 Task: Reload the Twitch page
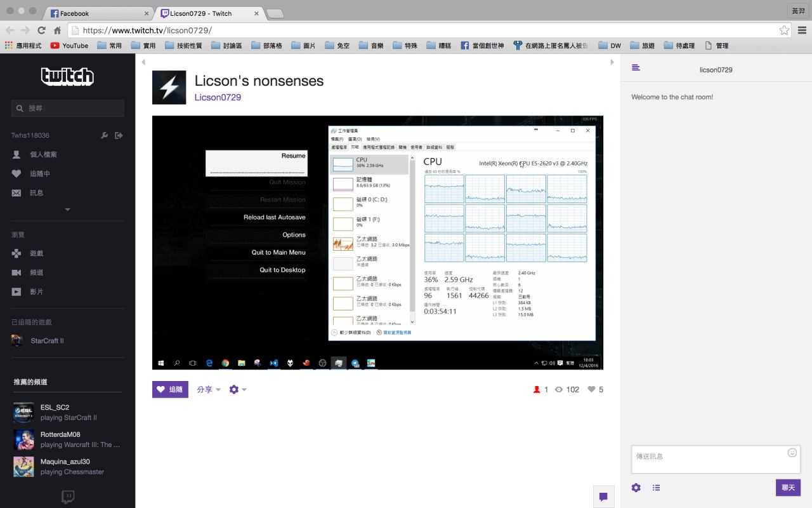point(42,30)
